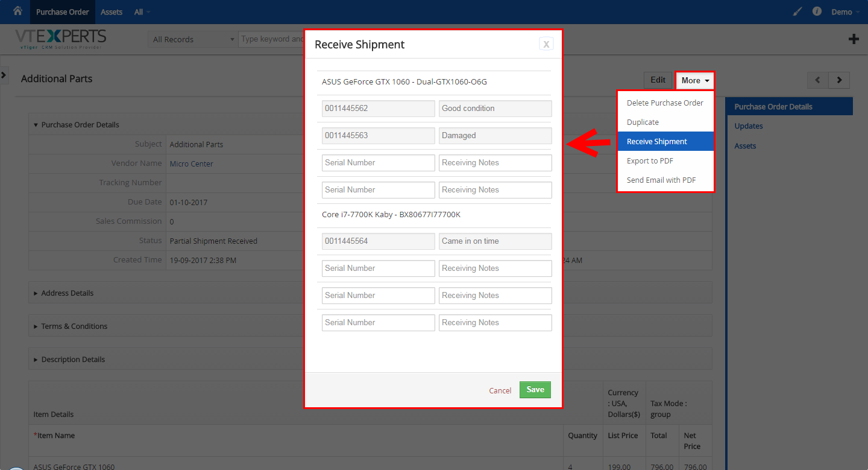Click ASUS GeForce GTX 1060 item row
The height and width of the screenshot is (470, 868).
click(74, 466)
